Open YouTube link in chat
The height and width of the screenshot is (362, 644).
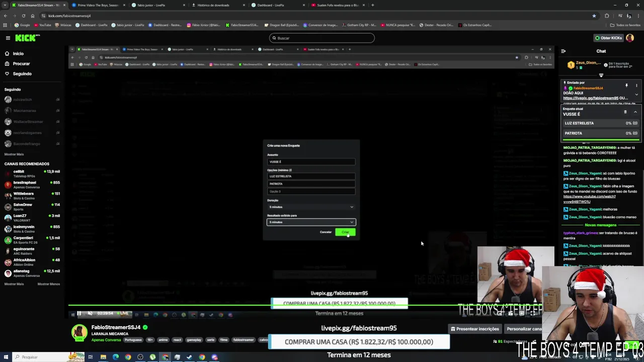(589, 199)
